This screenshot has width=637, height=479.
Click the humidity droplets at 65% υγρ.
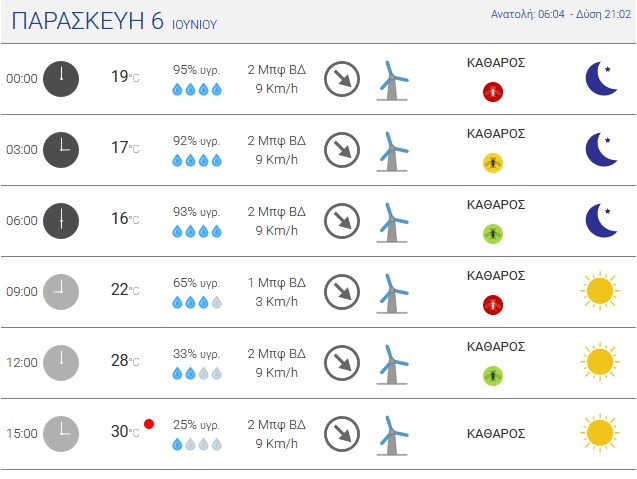click(197, 302)
